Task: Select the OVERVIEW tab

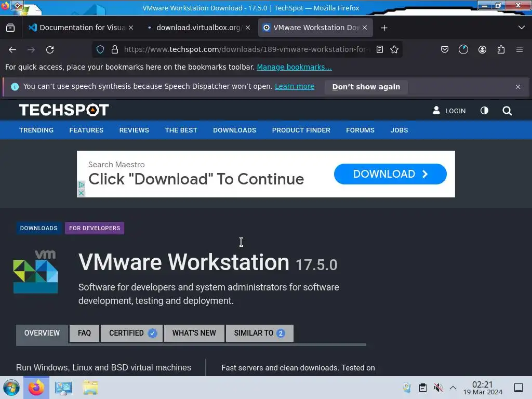Action: [42, 334]
